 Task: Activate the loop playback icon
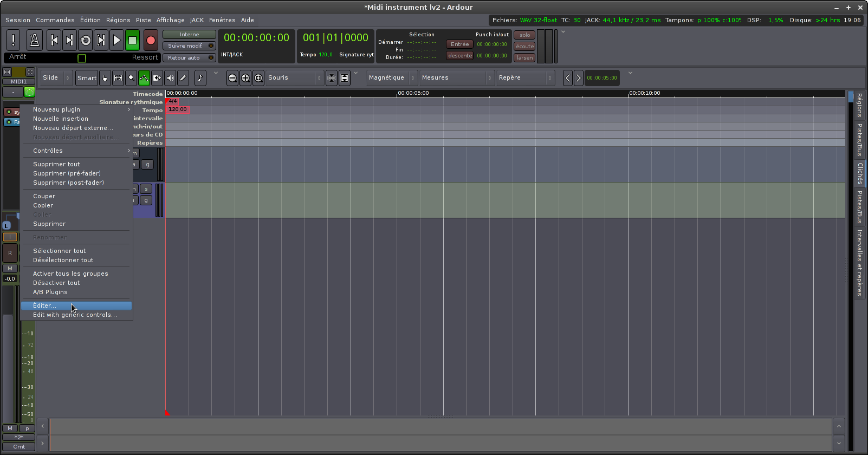pos(85,40)
